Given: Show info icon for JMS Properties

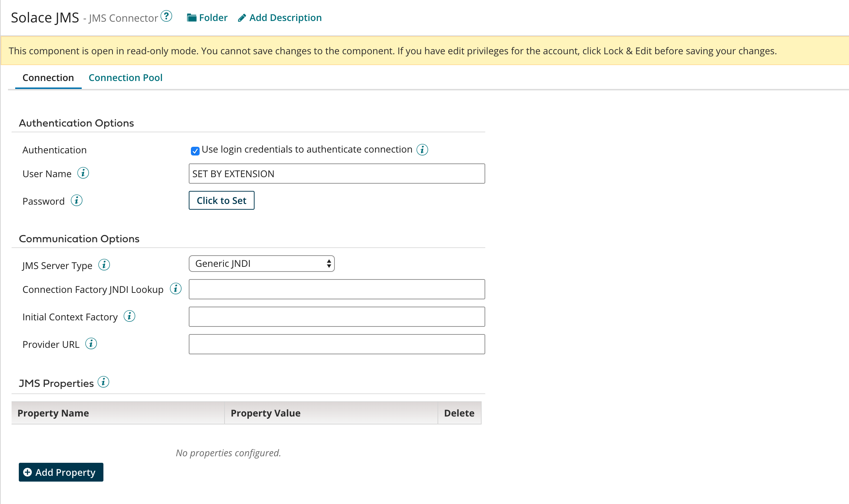Looking at the screenshot, I should (x=103, y=382).
